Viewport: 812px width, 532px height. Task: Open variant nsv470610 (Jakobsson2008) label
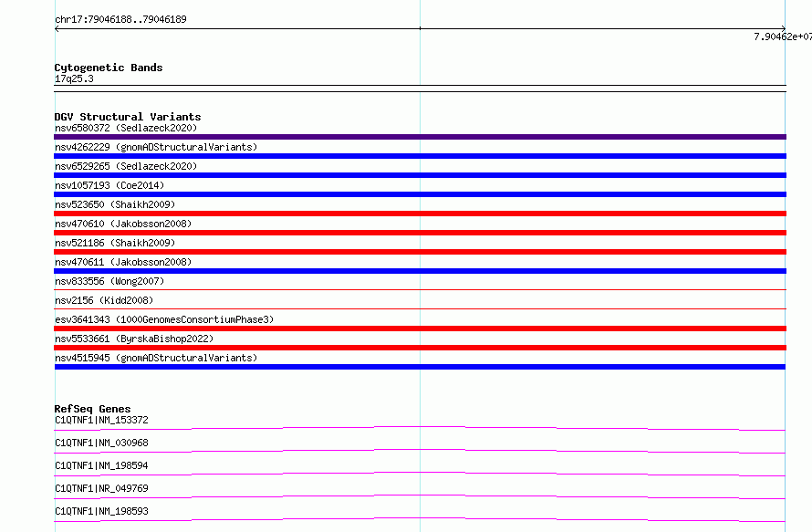coord(123,224)
